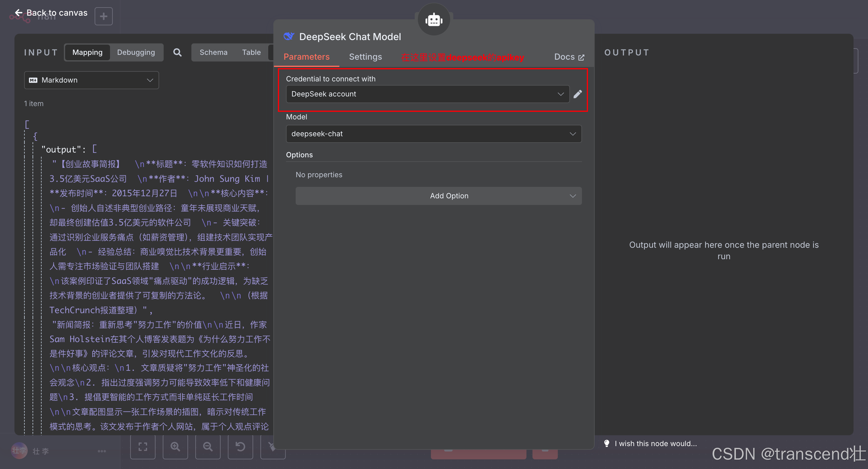Click the Options section heading
Image resolution: width=868 pixels, height=469 pixels.
pyautogui.click(x=299, y=155)
